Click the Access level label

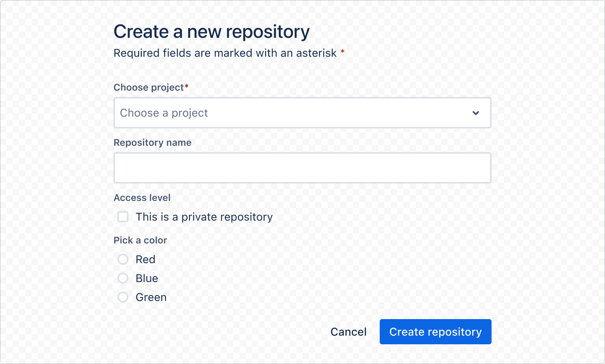[x=142, y=198]
